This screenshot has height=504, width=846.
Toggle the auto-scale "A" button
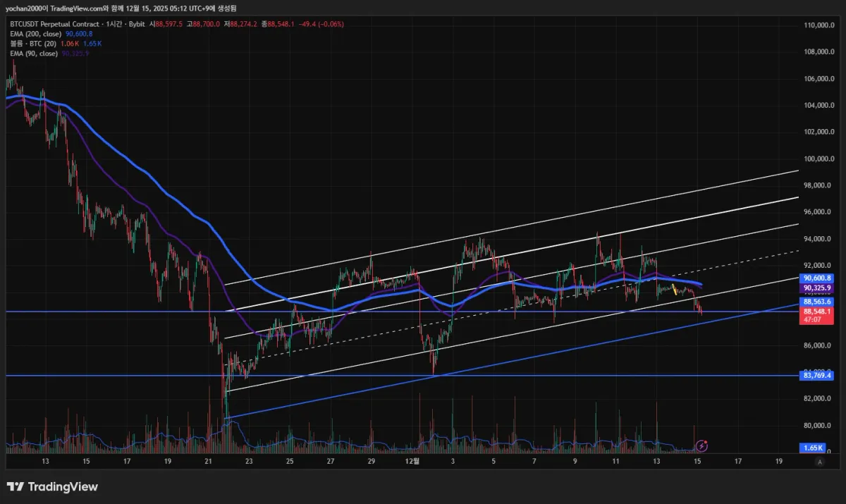pyautogui.click(x=819, y=461)
